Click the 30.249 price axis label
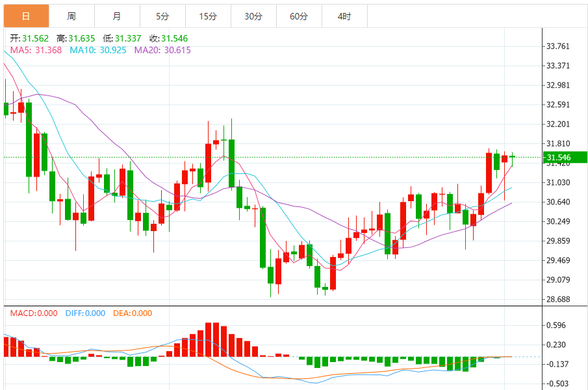The height and width of the screenshot is (390, 588). tap(557, 222)
